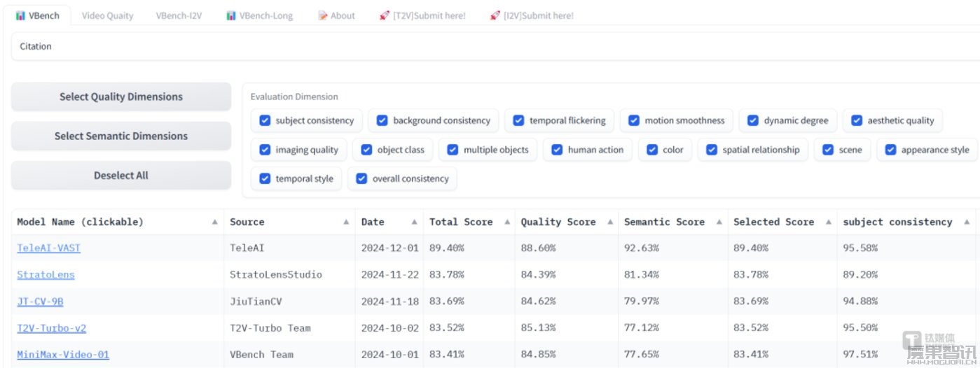Toggle imaging quality checkbox

265,150
